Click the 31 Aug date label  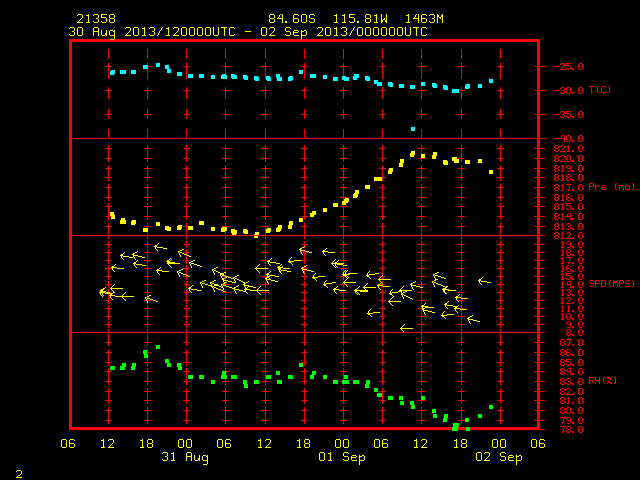(185, 457)
